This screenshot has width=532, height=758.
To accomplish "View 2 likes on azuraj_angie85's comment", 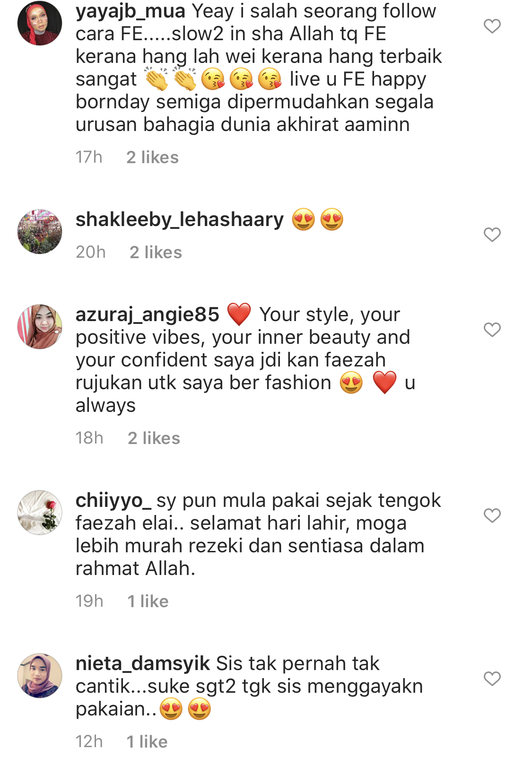I will tap(154, 438).
